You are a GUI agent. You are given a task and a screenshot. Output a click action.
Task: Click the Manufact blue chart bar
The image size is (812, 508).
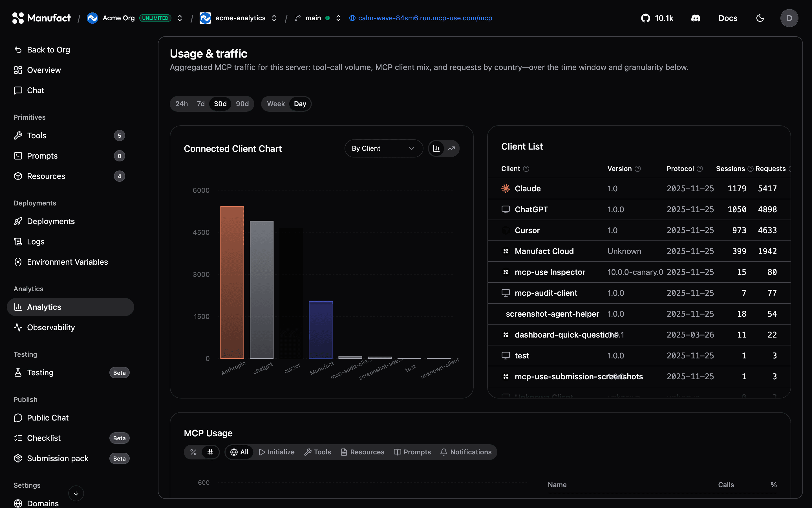(321, 330)
